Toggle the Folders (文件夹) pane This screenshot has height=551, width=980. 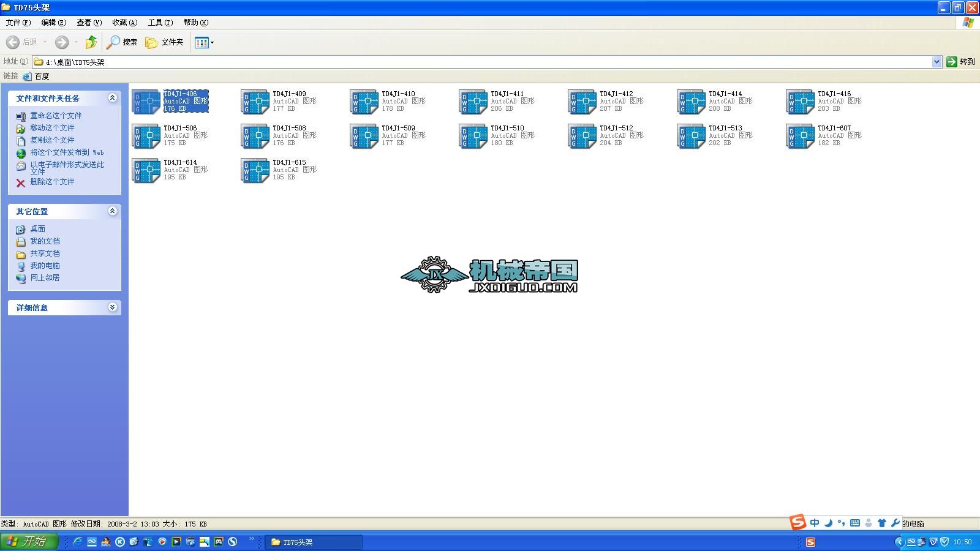click(x=164, y=42)
